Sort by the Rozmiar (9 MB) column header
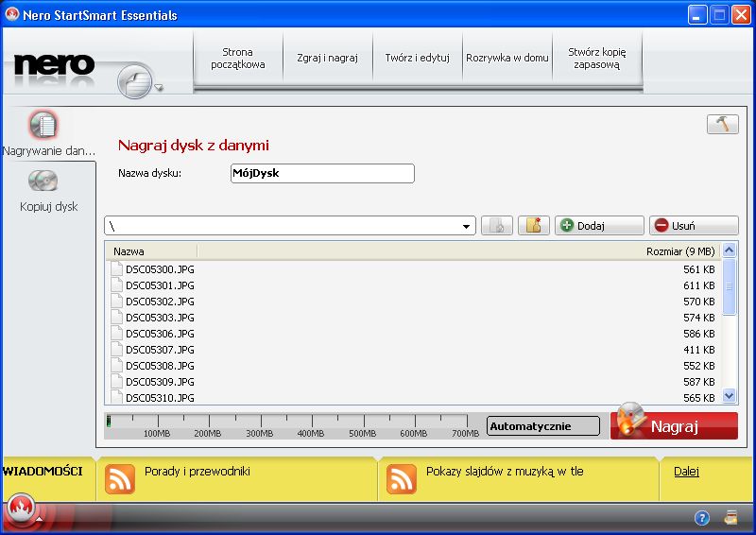Image resolution: width=756 pixels, height=535 pixels. tap(680, 250)
